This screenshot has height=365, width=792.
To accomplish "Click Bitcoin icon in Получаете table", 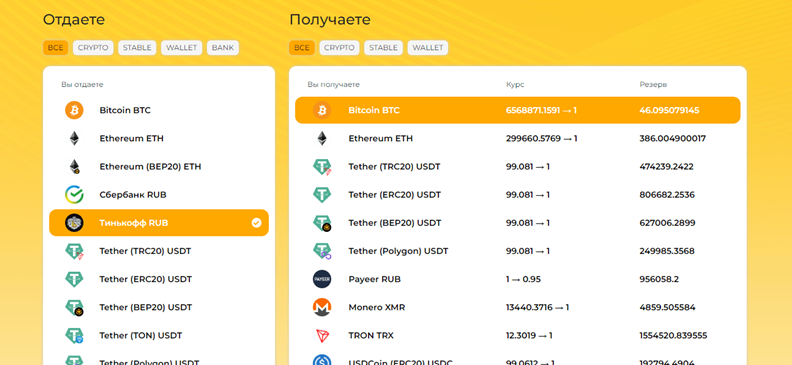I will tap(322, 110).
